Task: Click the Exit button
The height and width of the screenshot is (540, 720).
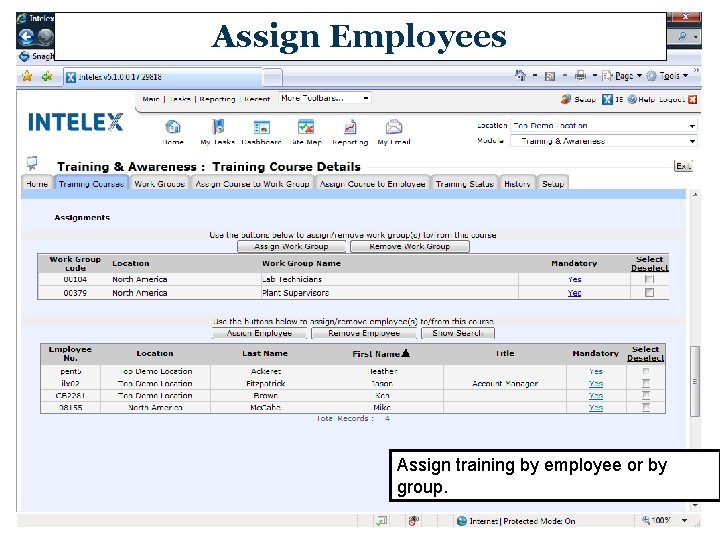Action: [683, 166]
